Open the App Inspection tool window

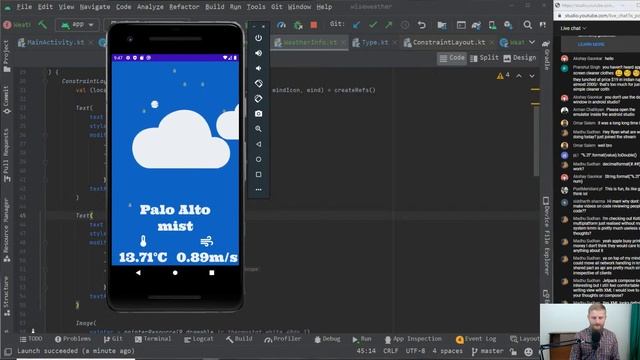tap(413, 339)
